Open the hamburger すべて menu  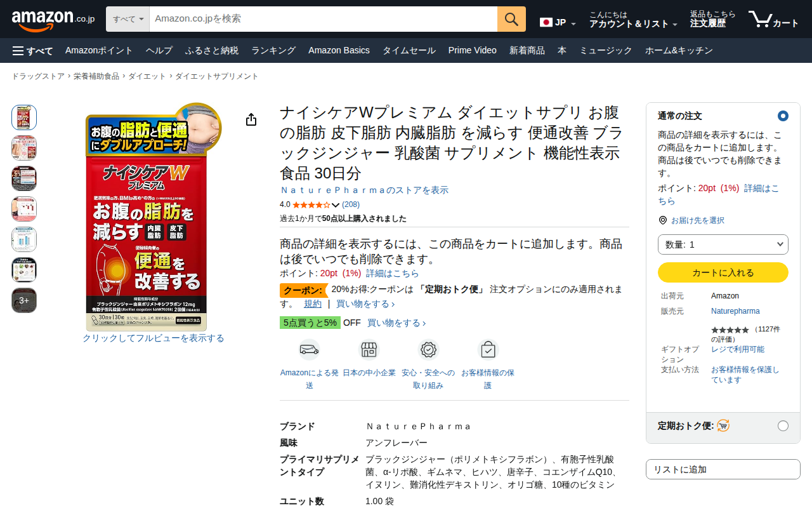point(32,51)
